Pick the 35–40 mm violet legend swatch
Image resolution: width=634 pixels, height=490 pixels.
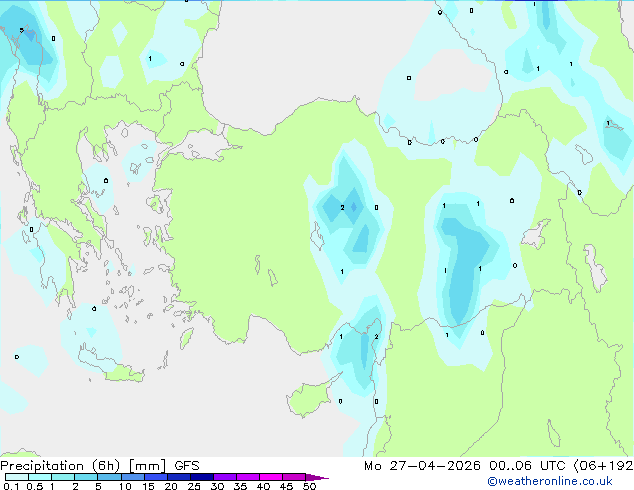248,477
